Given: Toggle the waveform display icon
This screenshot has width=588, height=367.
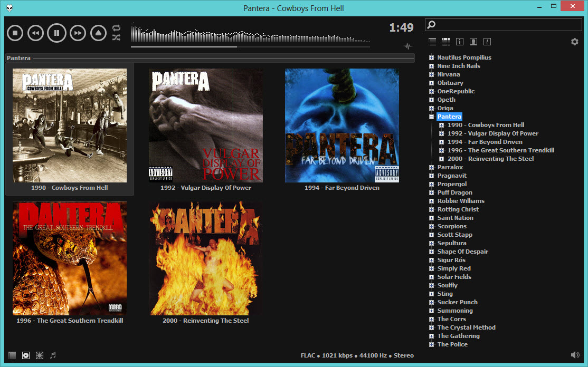Looking at the screenshot, I should 407,46.
